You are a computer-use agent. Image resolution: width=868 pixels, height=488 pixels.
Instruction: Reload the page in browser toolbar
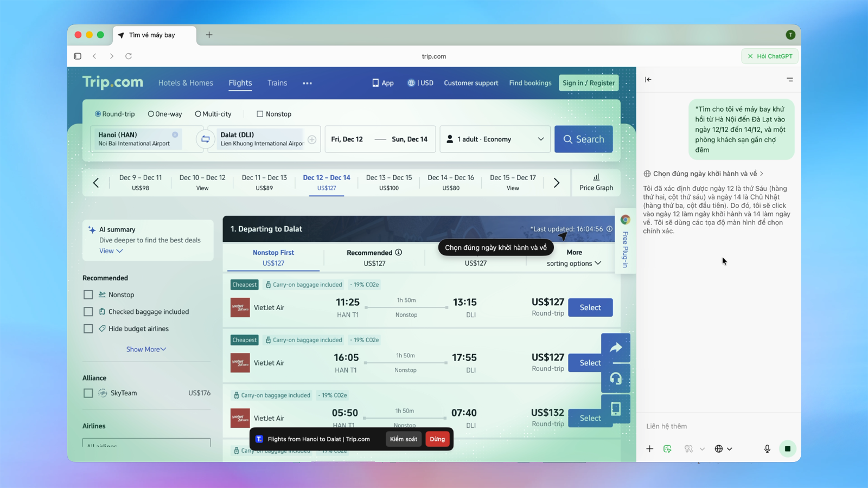pos(129,56)
